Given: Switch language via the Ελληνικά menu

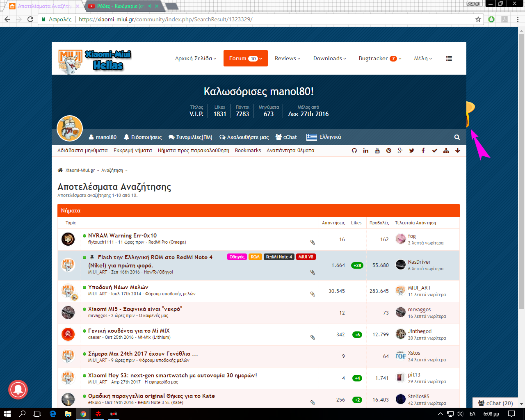Looking at the screenshot, I should pos(324,137).
